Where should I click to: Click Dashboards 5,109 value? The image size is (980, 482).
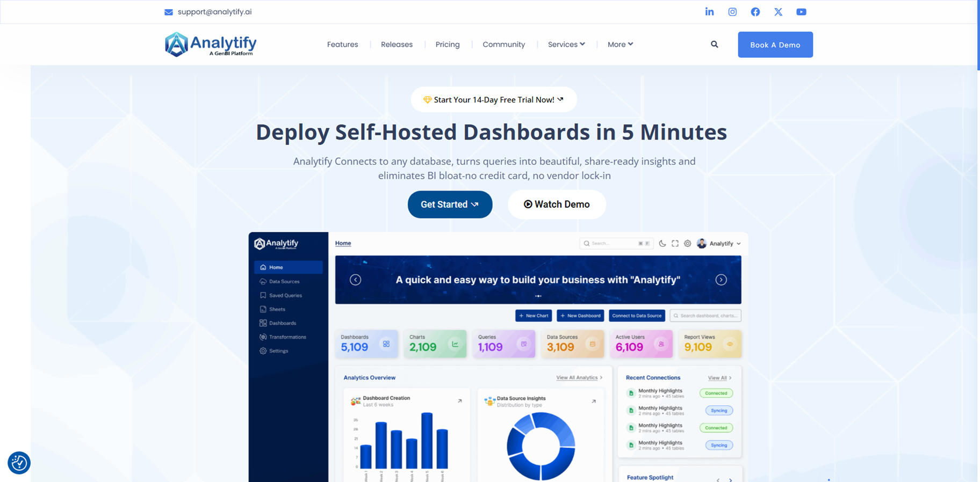[x=355, y=347]
